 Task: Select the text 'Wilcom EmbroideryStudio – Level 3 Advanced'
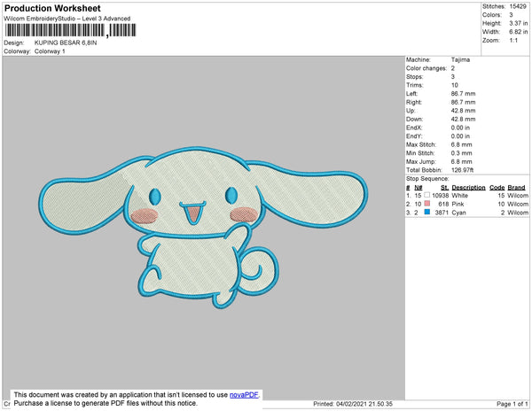coord(67,19)
